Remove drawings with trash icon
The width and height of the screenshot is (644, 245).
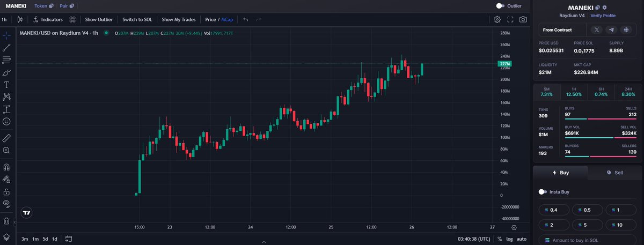6,220
